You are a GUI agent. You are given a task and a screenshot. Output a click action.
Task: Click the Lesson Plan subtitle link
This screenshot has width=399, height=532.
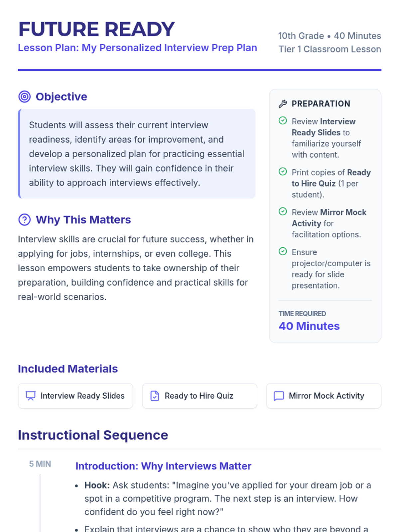pos(137,48)
